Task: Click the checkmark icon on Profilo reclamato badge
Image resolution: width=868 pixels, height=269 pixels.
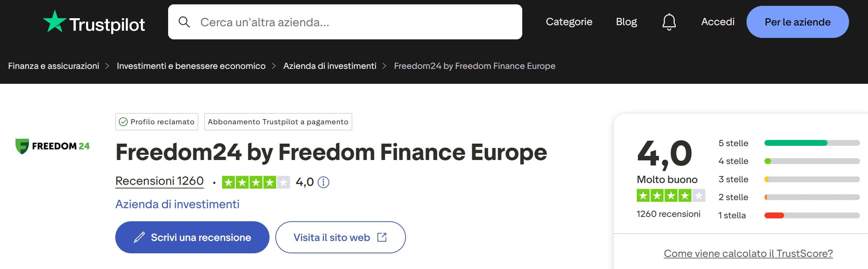Action: (x=124, y=122)
